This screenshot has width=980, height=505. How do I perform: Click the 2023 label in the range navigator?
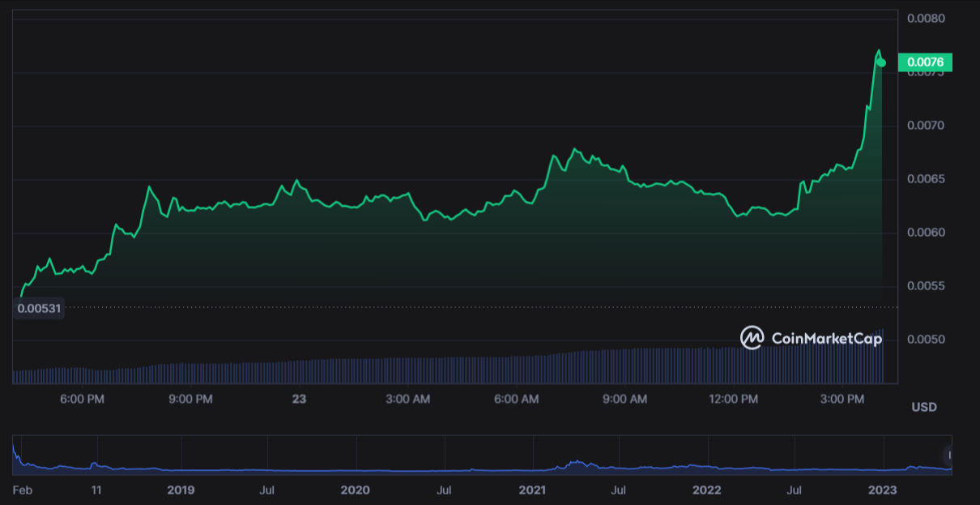[x=882, y=490]
